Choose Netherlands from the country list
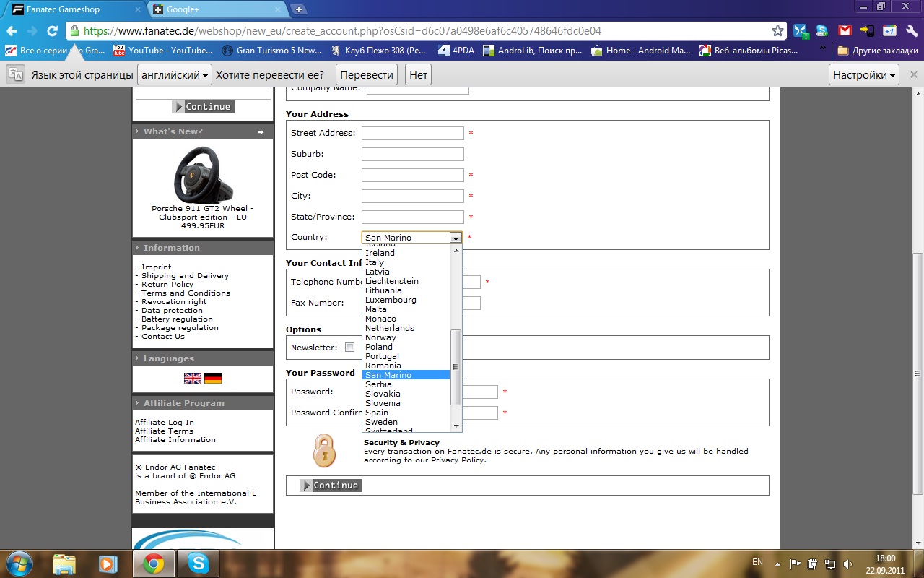The image size is (924, 578). 406,328
